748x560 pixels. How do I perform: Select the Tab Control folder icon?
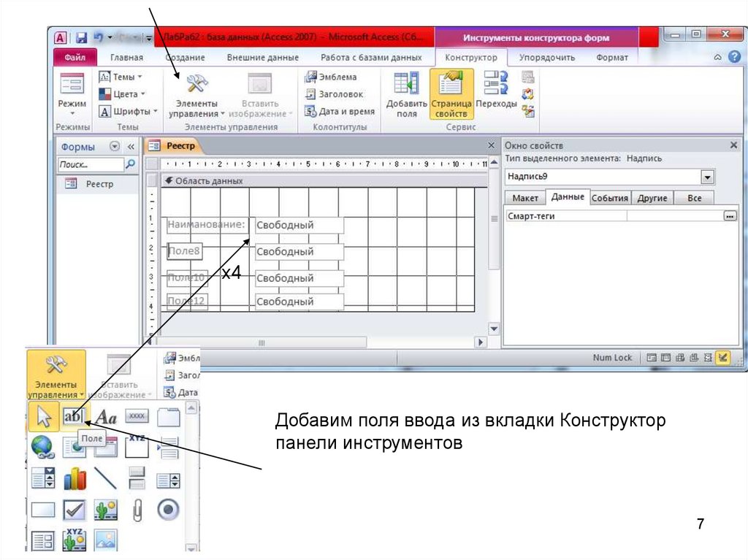pos(169,417)
